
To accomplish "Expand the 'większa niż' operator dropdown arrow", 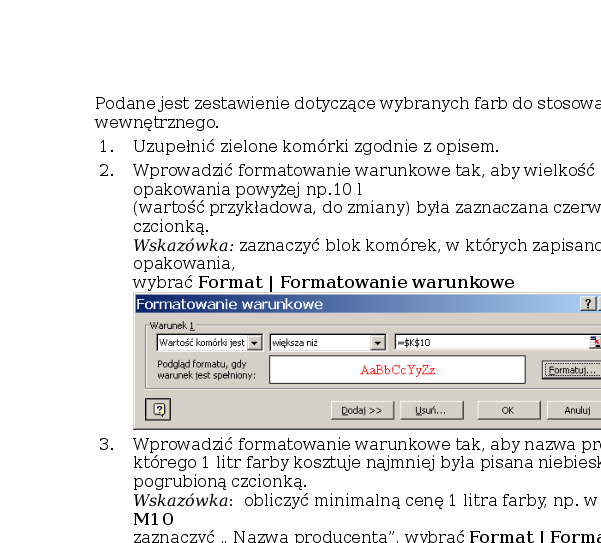I will (377, 343).
